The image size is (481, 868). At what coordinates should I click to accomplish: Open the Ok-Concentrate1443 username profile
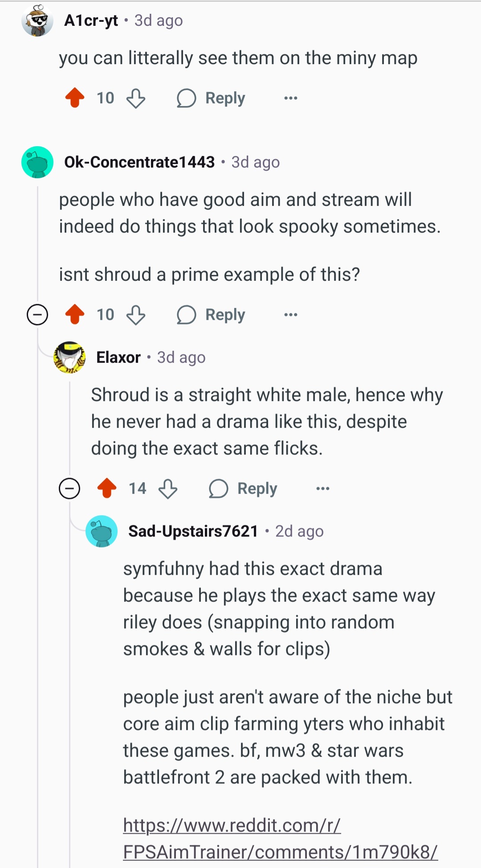coord(139,162)
